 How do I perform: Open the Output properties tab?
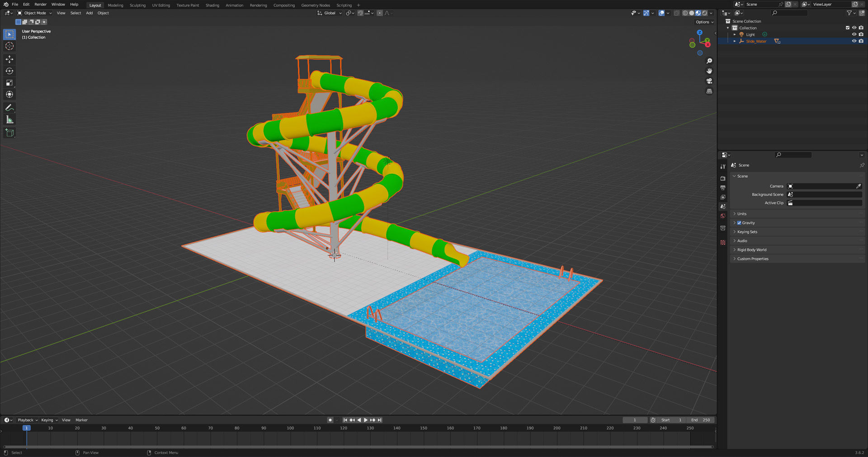point(723,188)
